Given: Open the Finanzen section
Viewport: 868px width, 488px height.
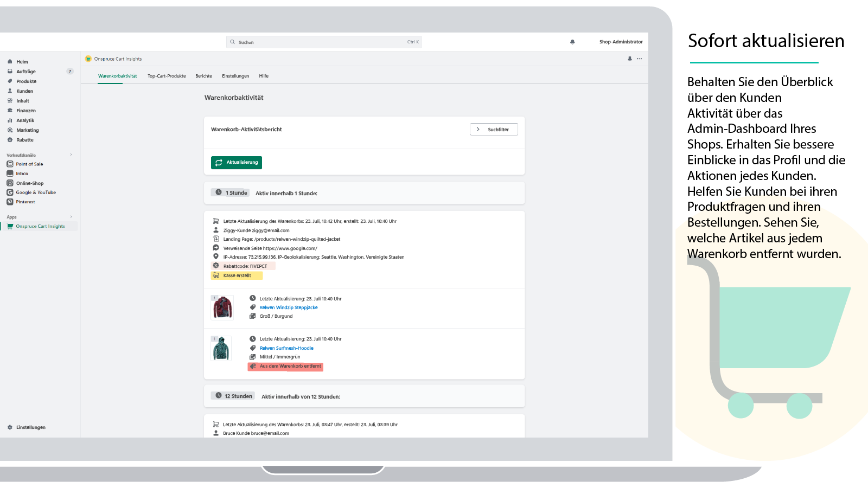Looking at the screenshot, I should [25, 111].
